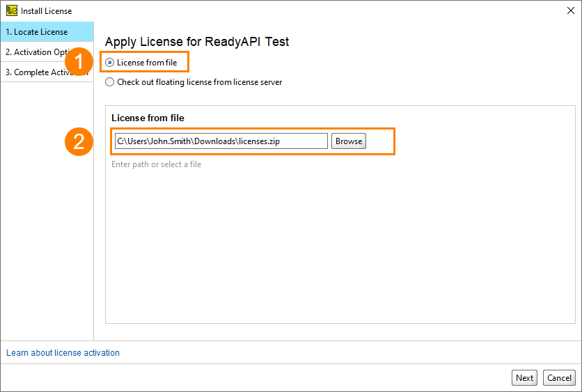The height and width of the screenshot is (392, 582).
Task: Select the 1. Locate License step
Action: pyautogui.click(x=47, y=32)
